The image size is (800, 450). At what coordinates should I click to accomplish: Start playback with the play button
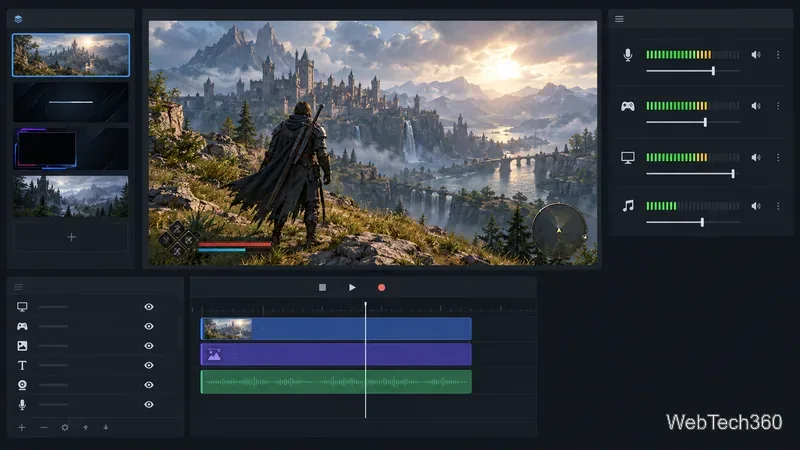pos(352,288)
